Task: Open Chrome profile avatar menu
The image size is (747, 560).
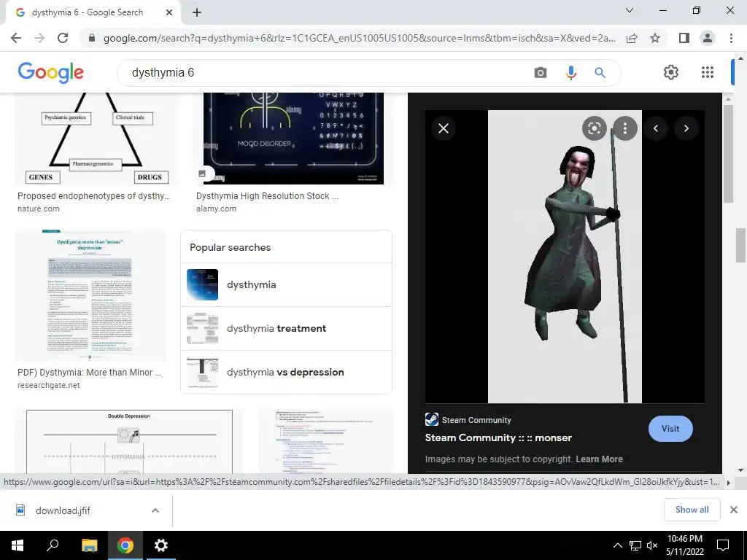Action: 708,38
